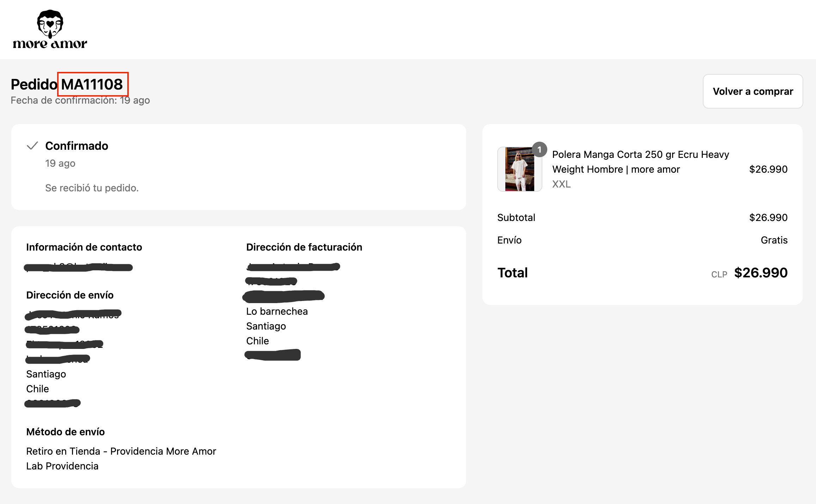Click the Dirección de envío heading
Viewport: 816px width, 504px height.
pyautogui.click(x=70, y=295)
